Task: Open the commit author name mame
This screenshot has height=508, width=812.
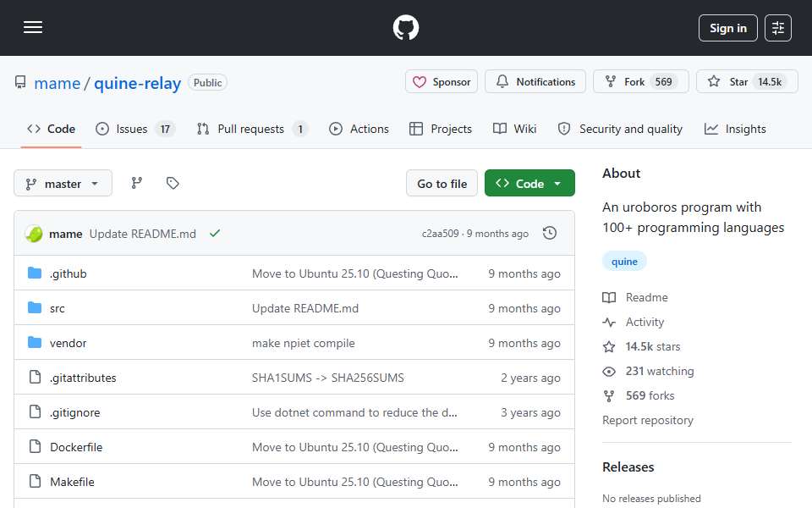Action: [x=66, y=234]
